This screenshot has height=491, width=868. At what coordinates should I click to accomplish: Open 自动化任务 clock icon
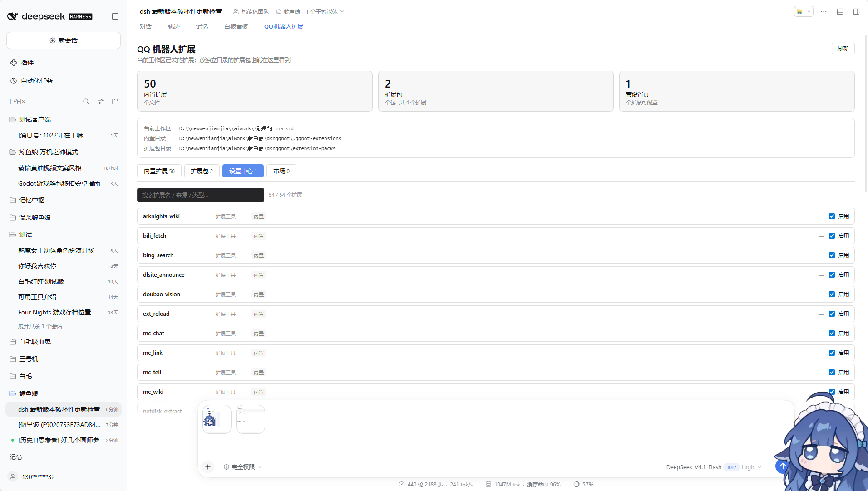tap(14, 81)
